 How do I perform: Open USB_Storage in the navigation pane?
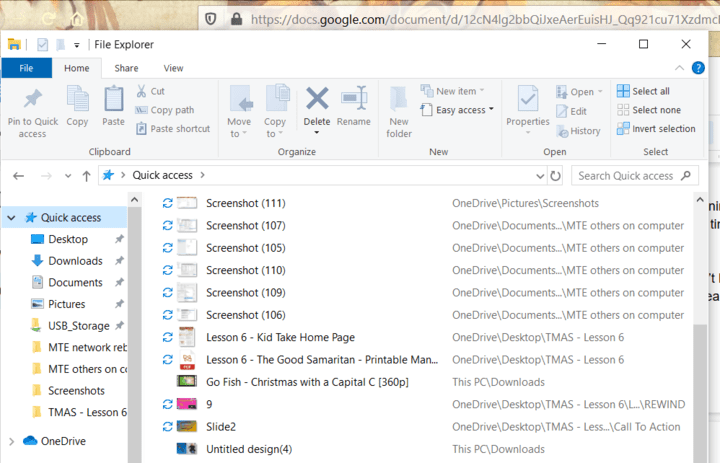(79, 326)
